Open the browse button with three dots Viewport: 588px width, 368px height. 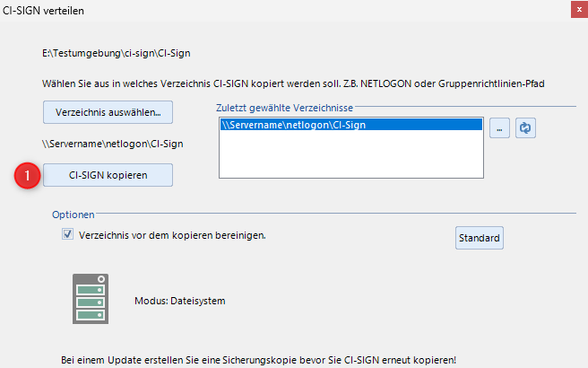click(501, 129)
